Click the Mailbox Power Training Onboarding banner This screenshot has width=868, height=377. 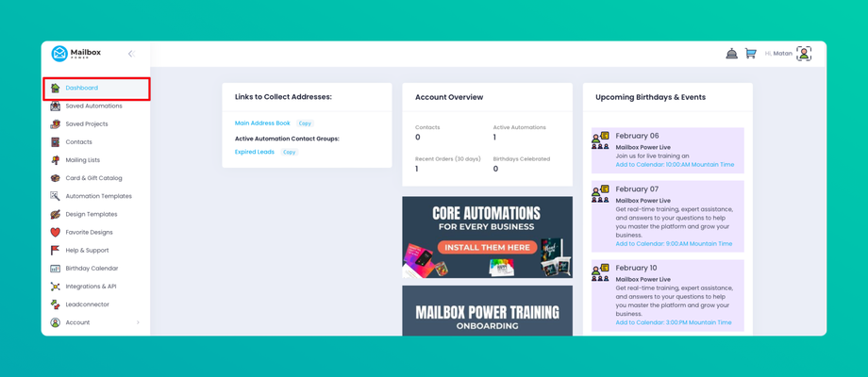(487, 311)
